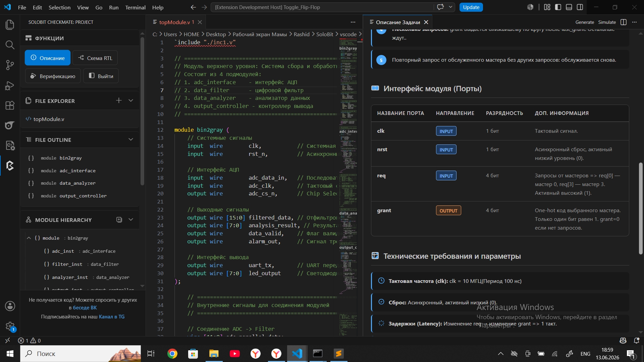Select filter_inst in Module Hierarchy
This screenshot has height=362, width=644.
(x=82, y=264)
